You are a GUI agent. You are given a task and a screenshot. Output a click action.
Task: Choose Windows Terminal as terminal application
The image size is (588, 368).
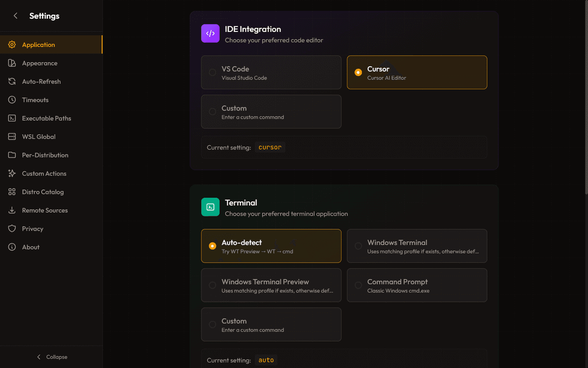[x=416, y=246]
